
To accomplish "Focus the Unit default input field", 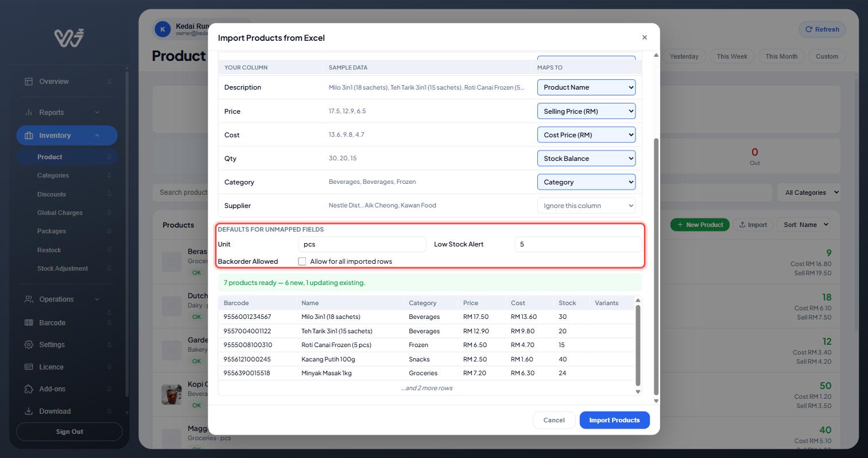I will coord(362,244).
